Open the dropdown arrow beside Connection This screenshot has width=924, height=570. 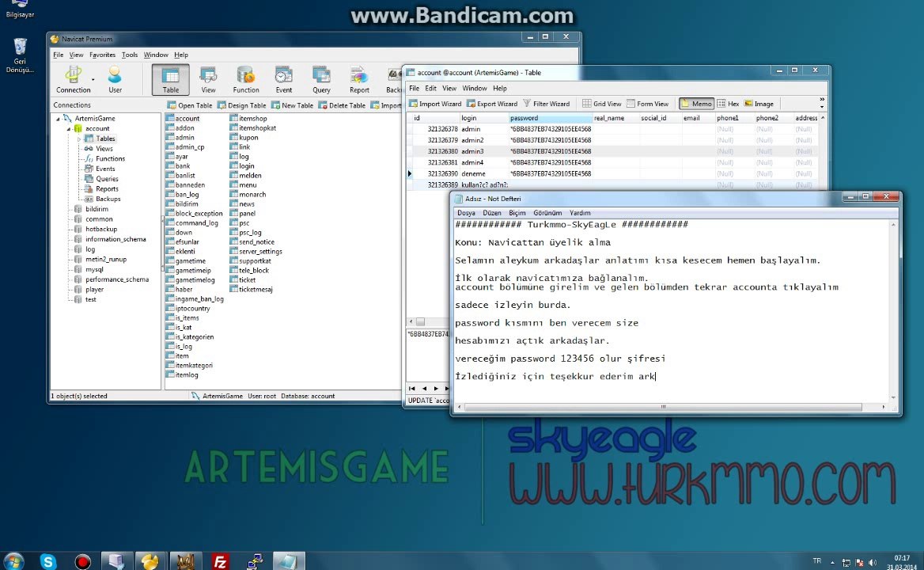click(93, 80)
